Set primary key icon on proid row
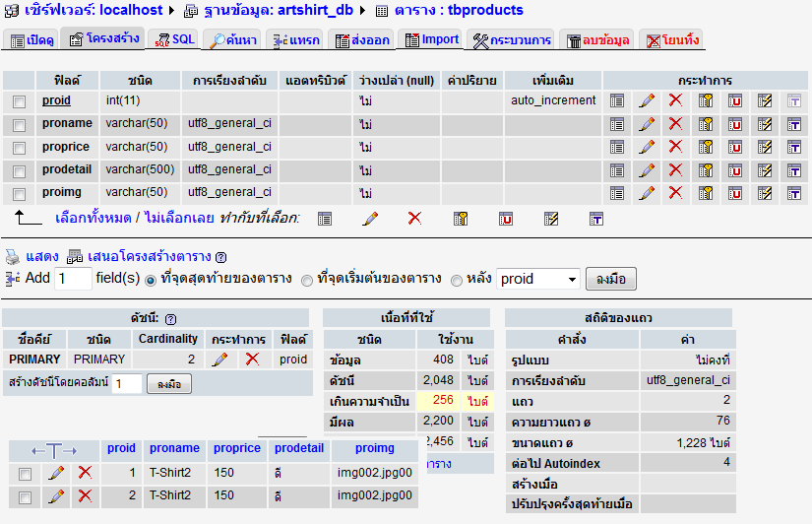 (x=706, y=100)
